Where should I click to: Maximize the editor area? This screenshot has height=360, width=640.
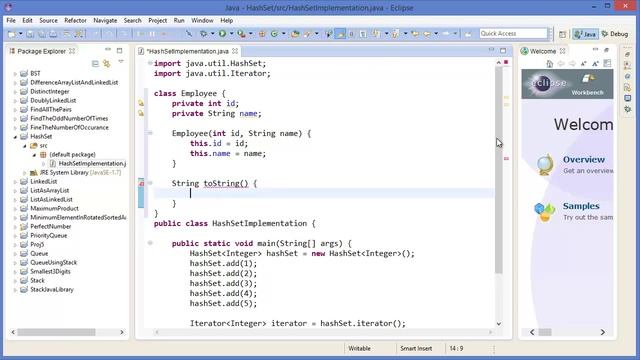tap(503, 51)
